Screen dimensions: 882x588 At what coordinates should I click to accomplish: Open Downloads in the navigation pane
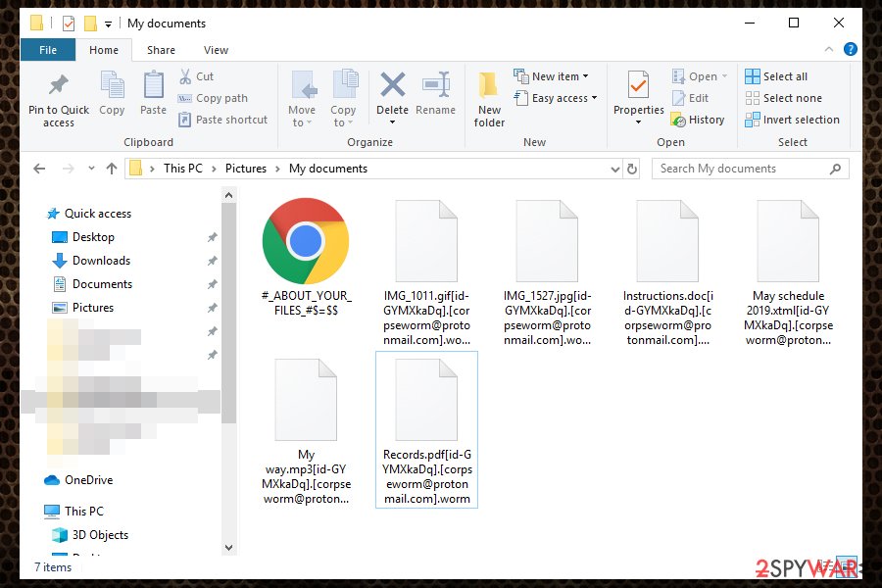tap(91, 261)
